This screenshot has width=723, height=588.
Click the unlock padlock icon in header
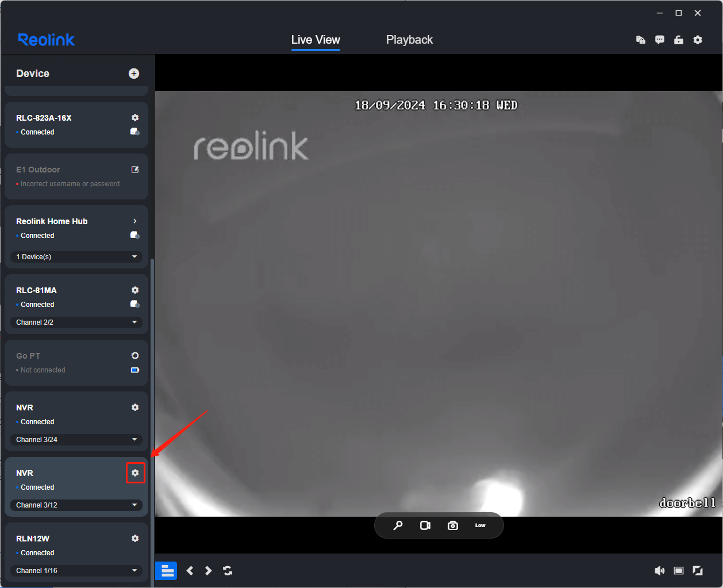679,40
